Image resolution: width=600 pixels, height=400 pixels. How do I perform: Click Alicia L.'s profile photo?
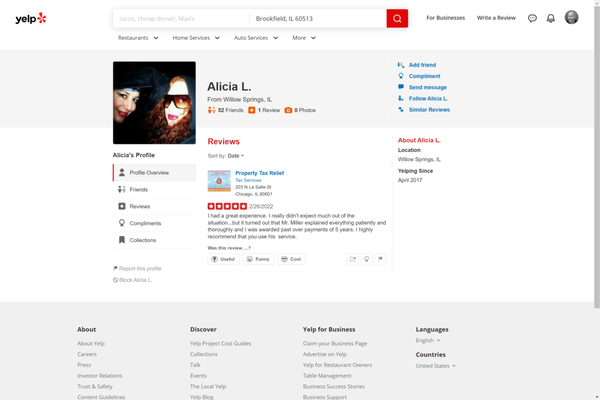tap(154, 103)
